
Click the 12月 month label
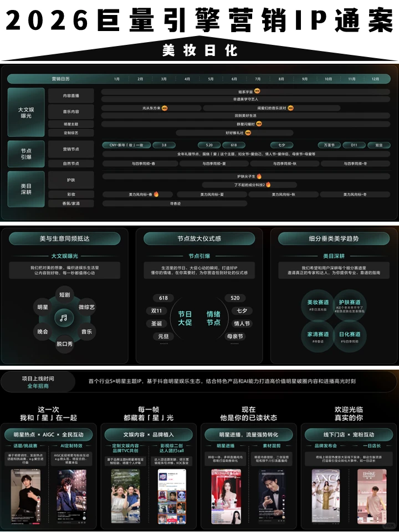coord(375,79)
